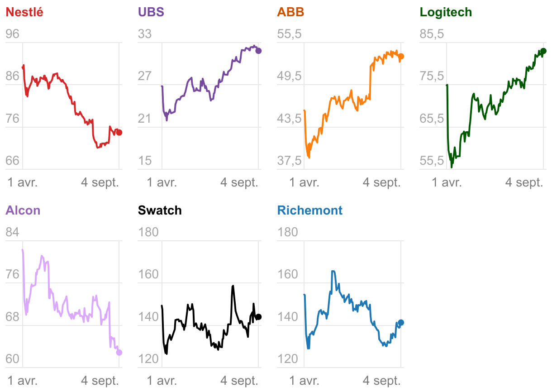Click the 1 avr. label under Swatch chart
Viewport: 552px width, 392px height.
click(162, 381)
